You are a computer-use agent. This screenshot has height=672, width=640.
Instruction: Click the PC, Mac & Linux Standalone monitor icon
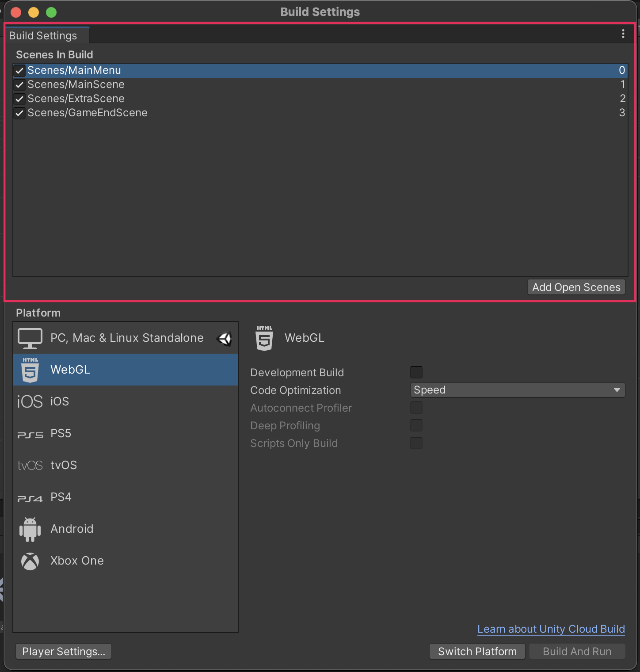pos(30,338)
